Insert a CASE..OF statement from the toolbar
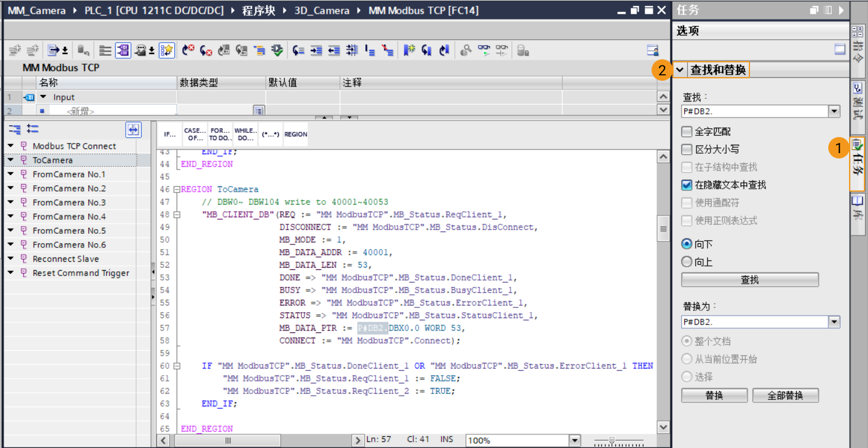Viewport: 868px width, 448px height. point(194,134)
